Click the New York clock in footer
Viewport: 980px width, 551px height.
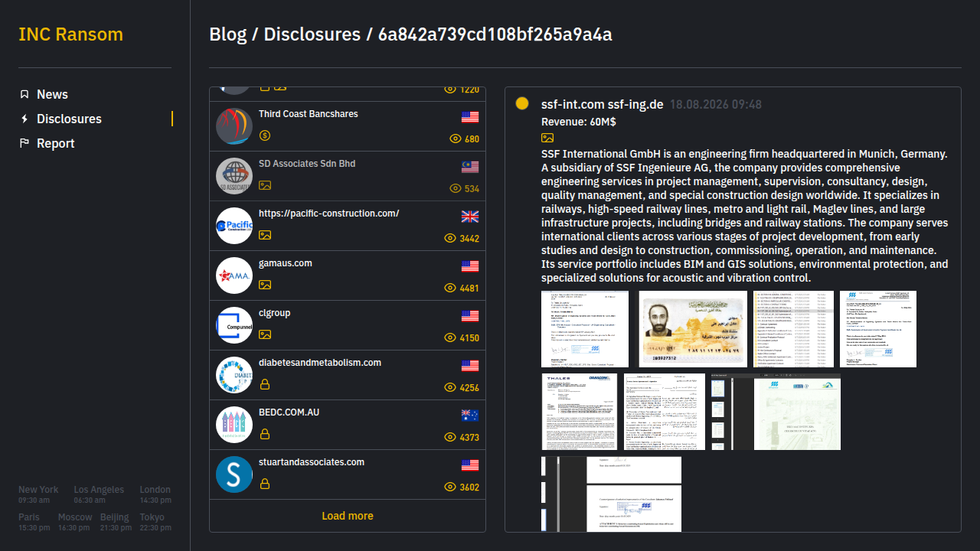pos(38,494)
